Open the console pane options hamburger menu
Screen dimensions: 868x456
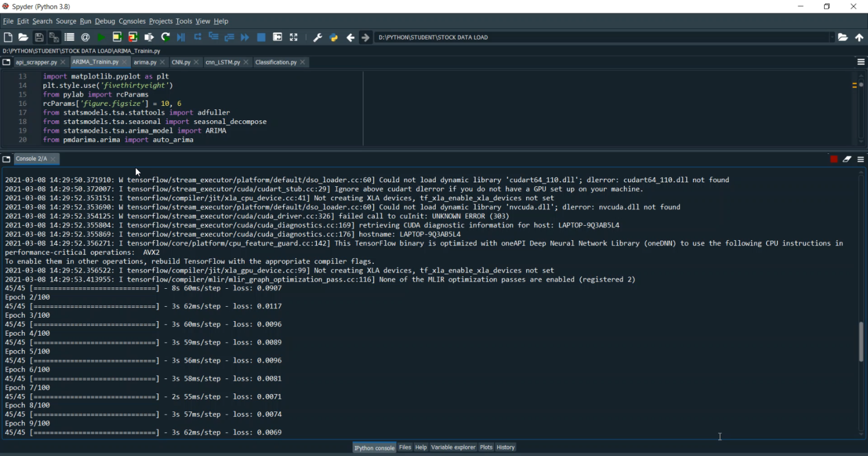(x=861, y=159)
